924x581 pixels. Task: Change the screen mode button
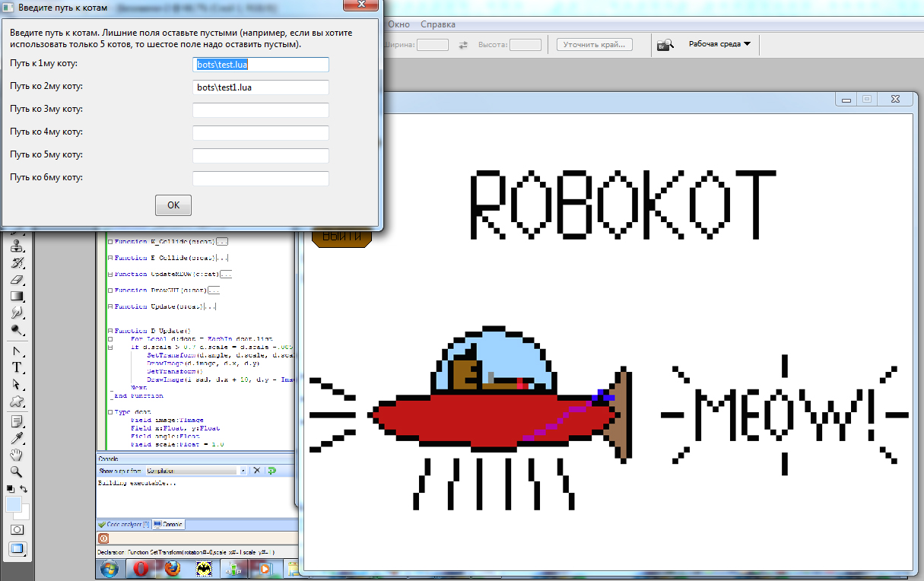point(17,549)
